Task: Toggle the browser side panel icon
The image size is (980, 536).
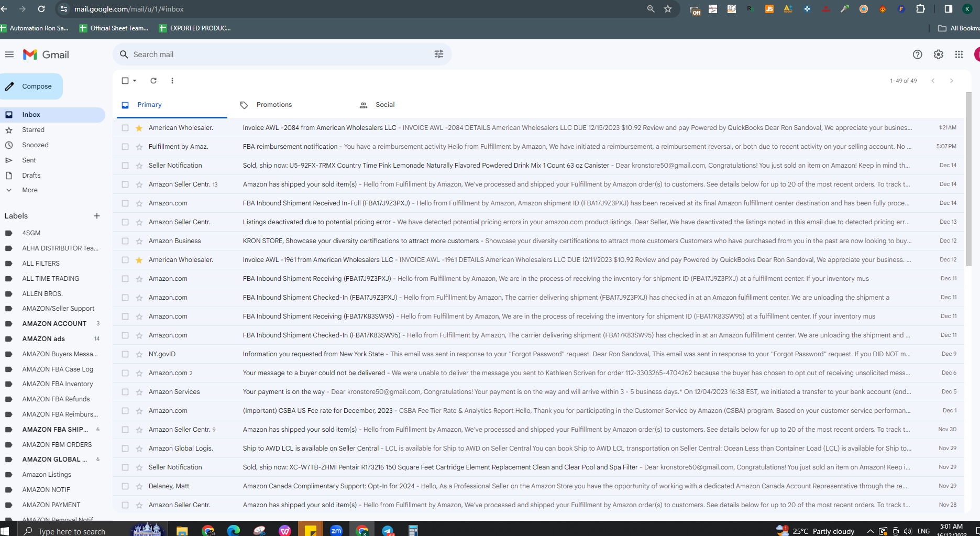Action: pos(948,9)
